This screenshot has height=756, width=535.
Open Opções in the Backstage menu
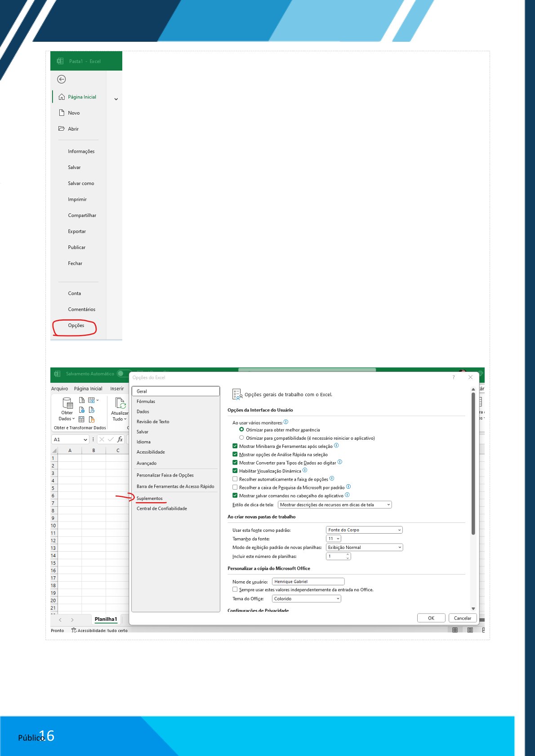point(76,326)
